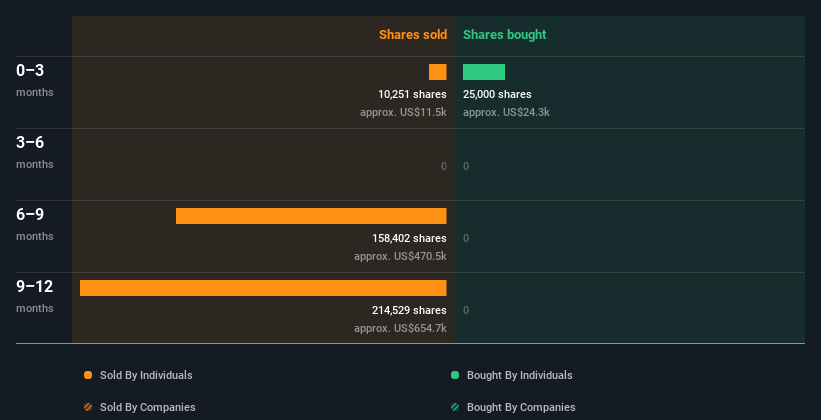Select the approx. US$24.3k amount

pyautogui.click(x=506, y=112)
